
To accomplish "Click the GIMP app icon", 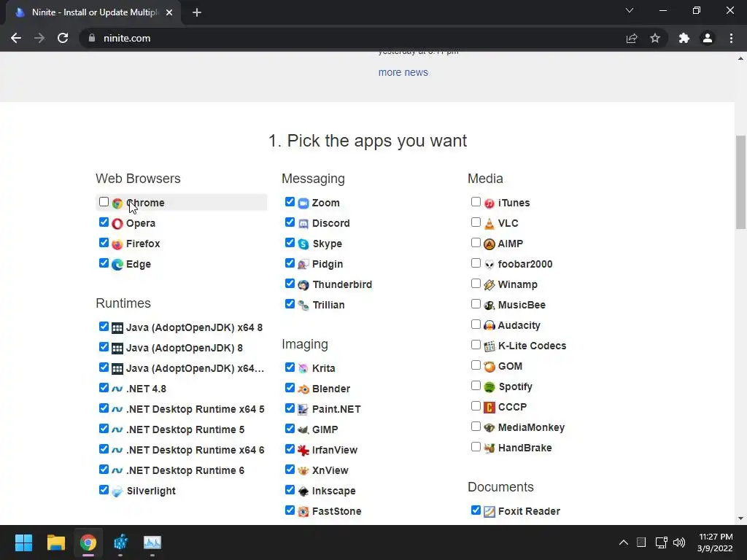I will [x=303, y=430].
